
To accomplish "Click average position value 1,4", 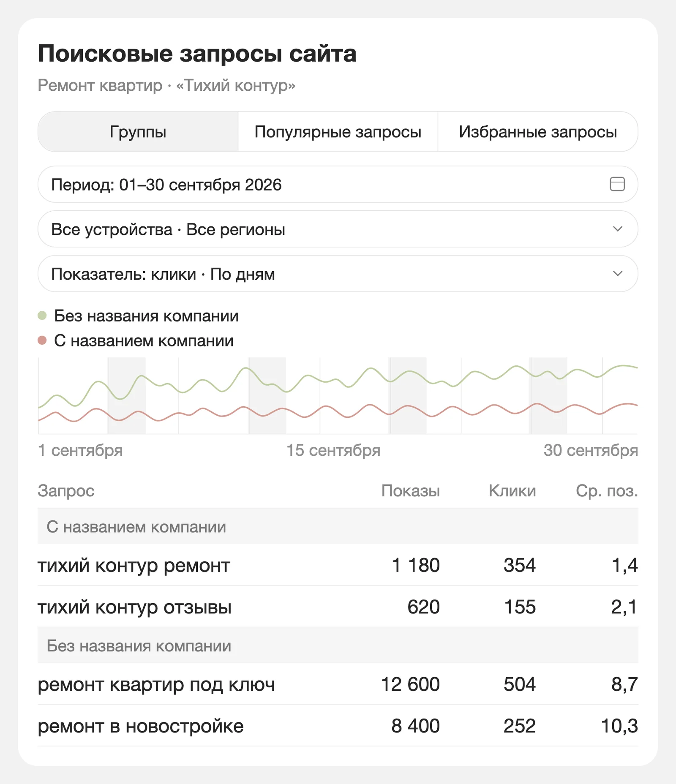I will (625, 565).
